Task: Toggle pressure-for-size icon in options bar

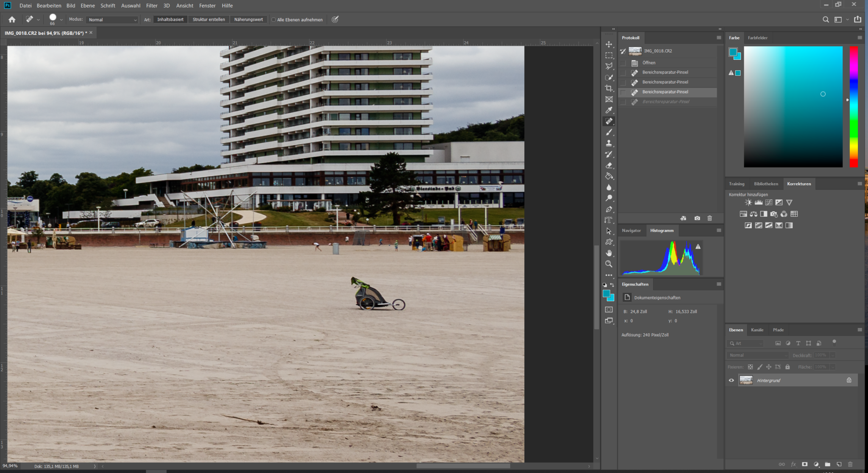Action: [335, 20]
